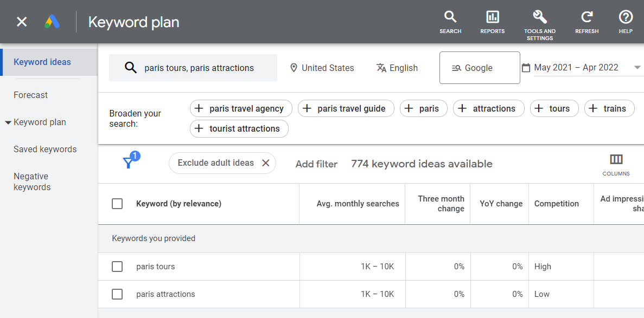644x318 pixels.
Task: Open the Search tool in the header
Action: 450,22
